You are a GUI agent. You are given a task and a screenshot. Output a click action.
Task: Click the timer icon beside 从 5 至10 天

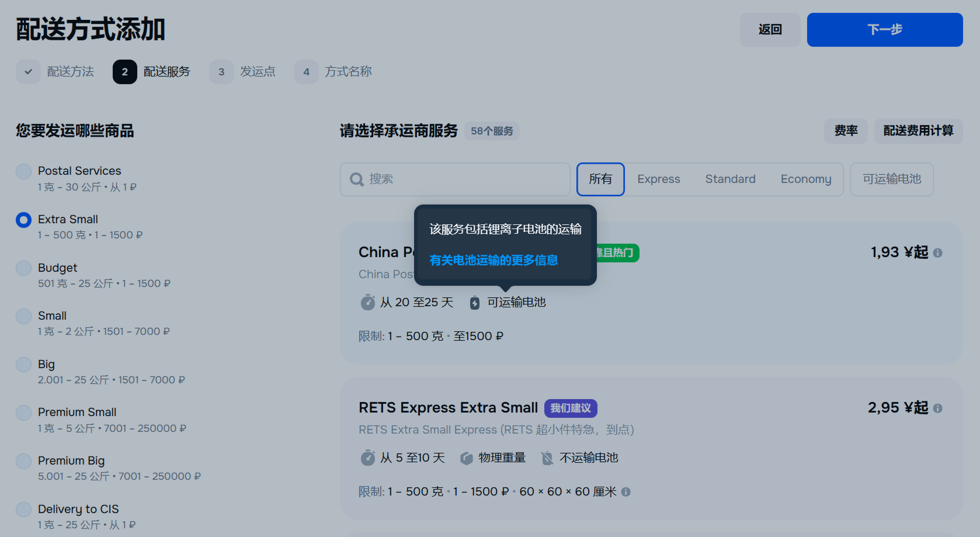click(368, 458)
